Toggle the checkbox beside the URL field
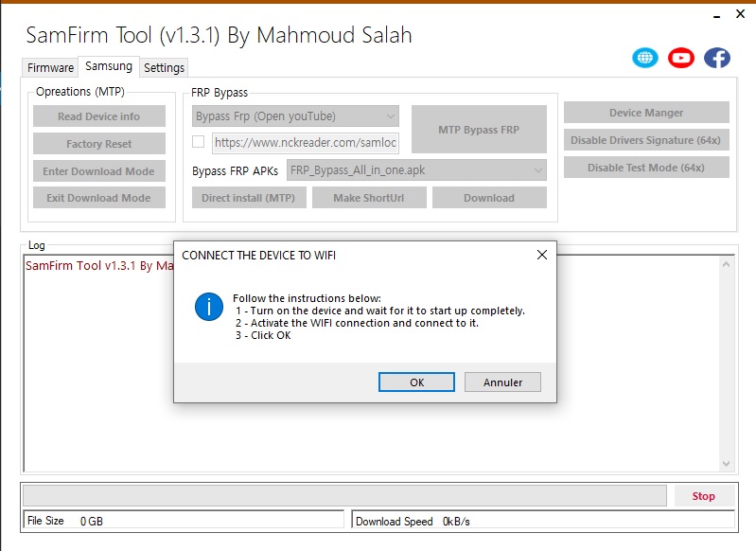Screen dimensions: 756x551 click(198, 142)
